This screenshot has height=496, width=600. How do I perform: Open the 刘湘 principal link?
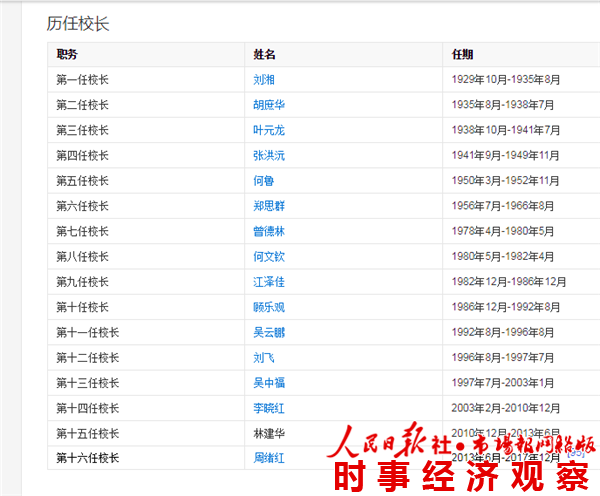tap(264, 80)
